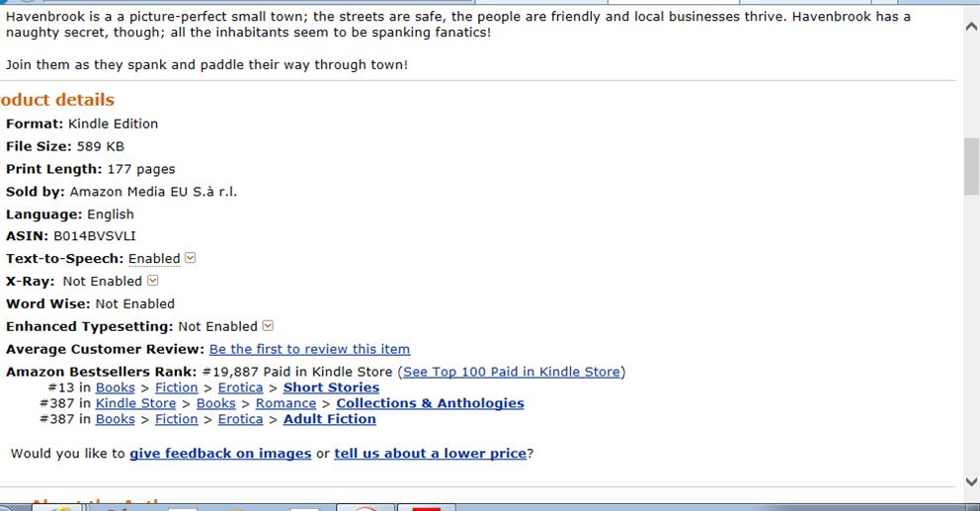Click the scrollbar down arrow
Screen dimensions: 980x511
(x=971, y=481)
